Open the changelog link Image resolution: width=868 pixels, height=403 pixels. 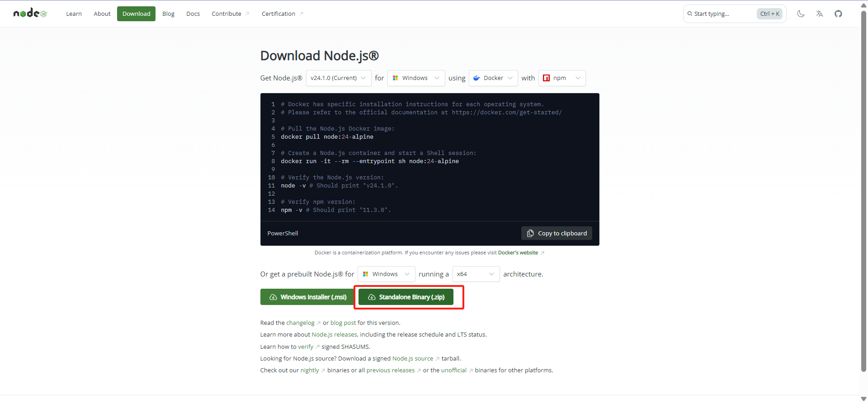(x=300, y=323)
